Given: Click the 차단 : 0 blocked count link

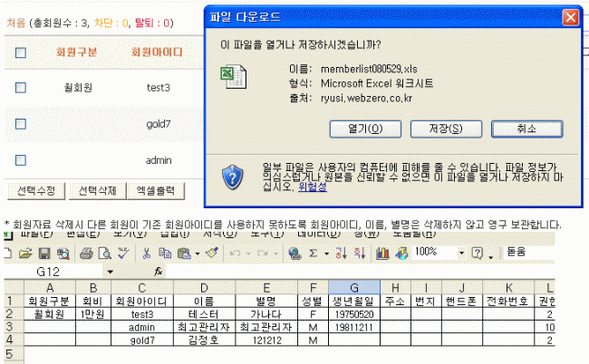Looking at the screenshot, I should click(x=111, y=23).
